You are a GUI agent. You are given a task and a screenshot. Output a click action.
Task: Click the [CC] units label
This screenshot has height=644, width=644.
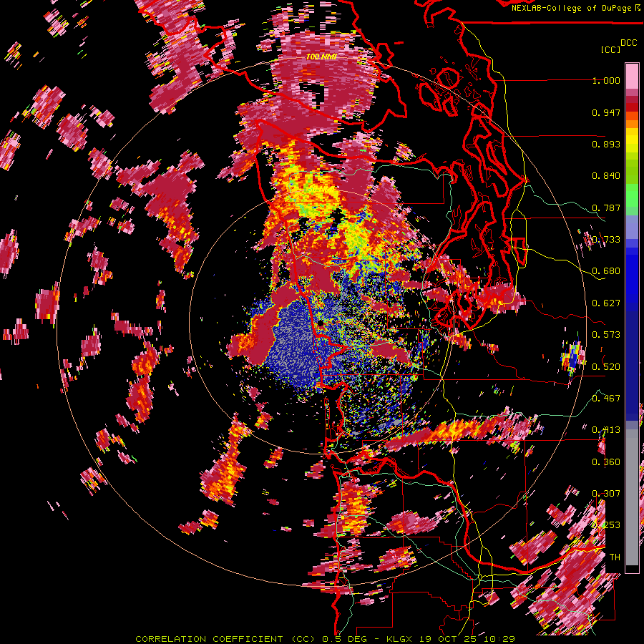click(610, 49)
